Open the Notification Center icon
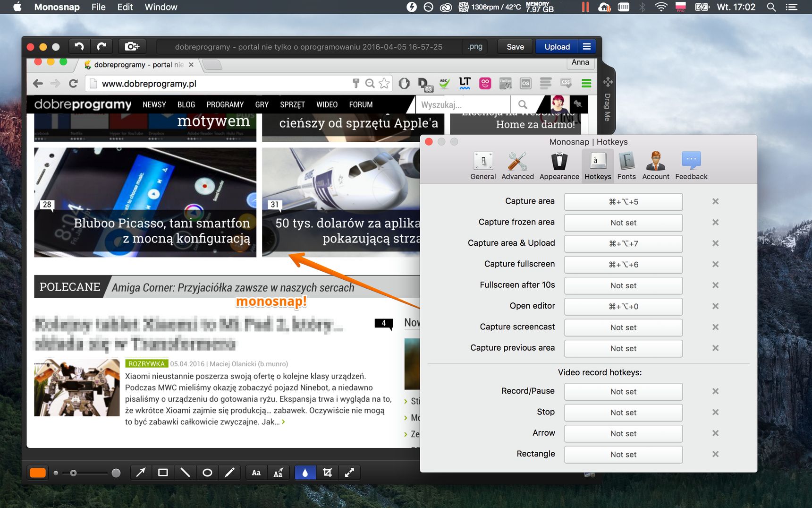Viewport: 812px width, 508px height. 791,7
